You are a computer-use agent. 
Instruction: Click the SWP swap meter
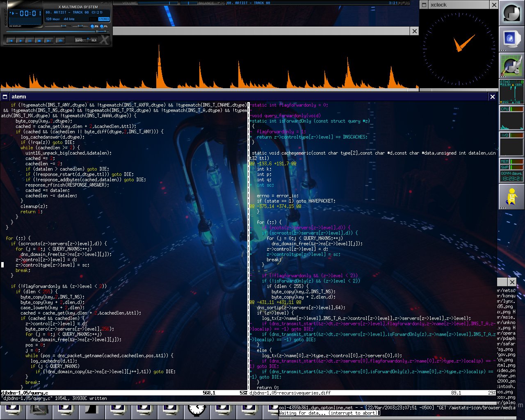point(511,167)
